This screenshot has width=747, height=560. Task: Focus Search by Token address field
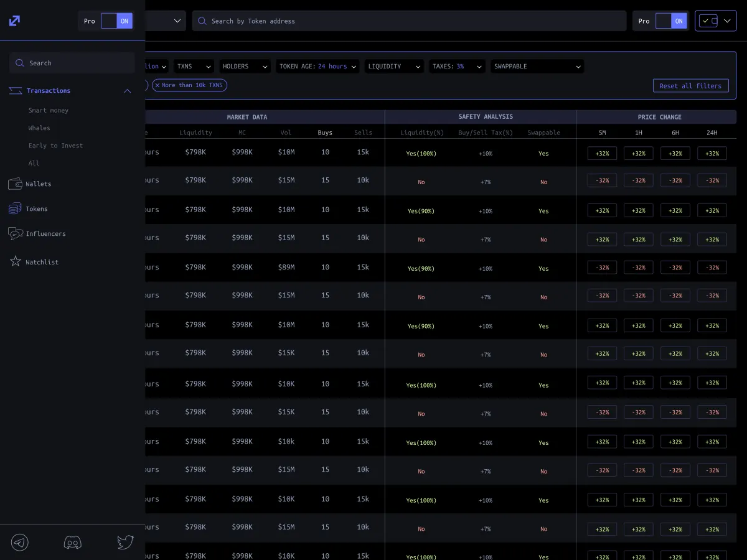409,21
